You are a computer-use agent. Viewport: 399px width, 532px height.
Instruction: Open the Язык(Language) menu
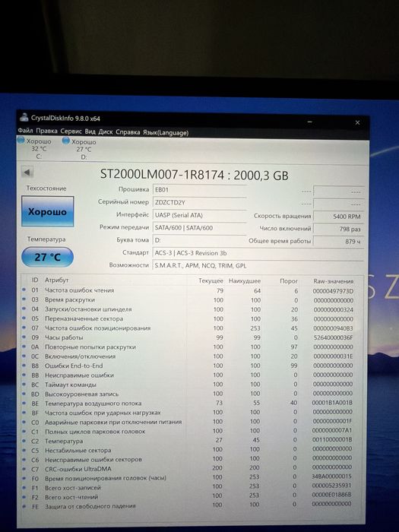pyautogui.click(x=166, y=133)
